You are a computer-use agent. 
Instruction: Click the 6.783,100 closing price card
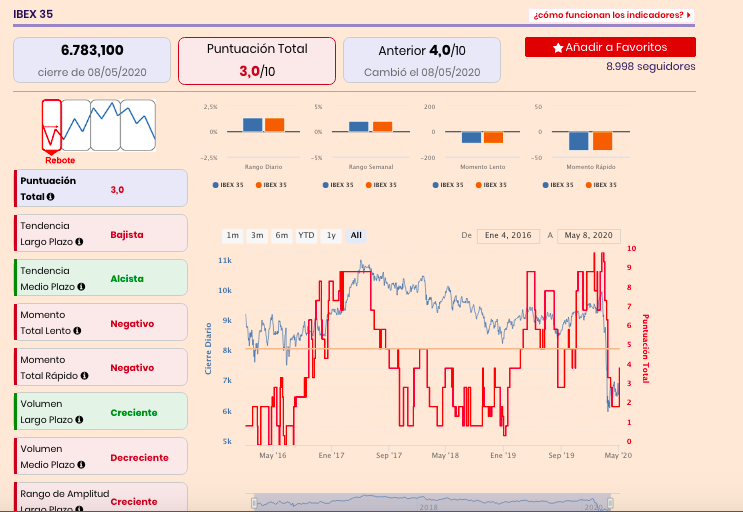coord(92,60)
